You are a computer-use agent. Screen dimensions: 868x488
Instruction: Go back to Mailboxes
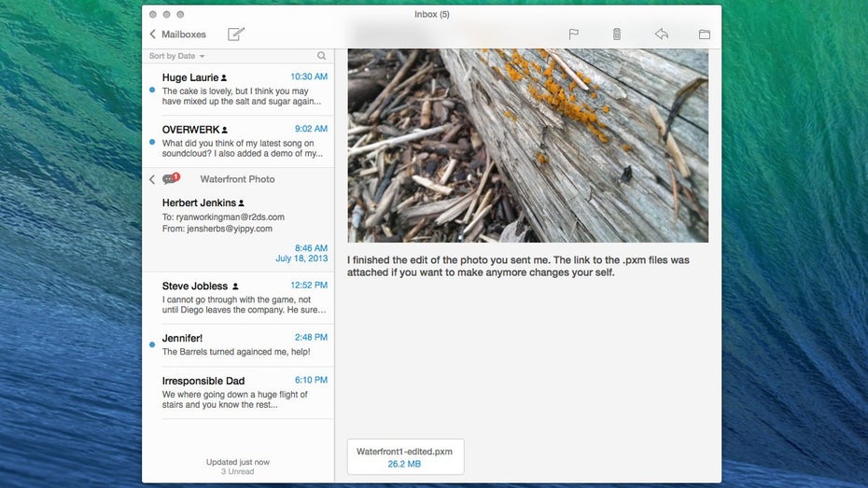click(x=177, y=35)
